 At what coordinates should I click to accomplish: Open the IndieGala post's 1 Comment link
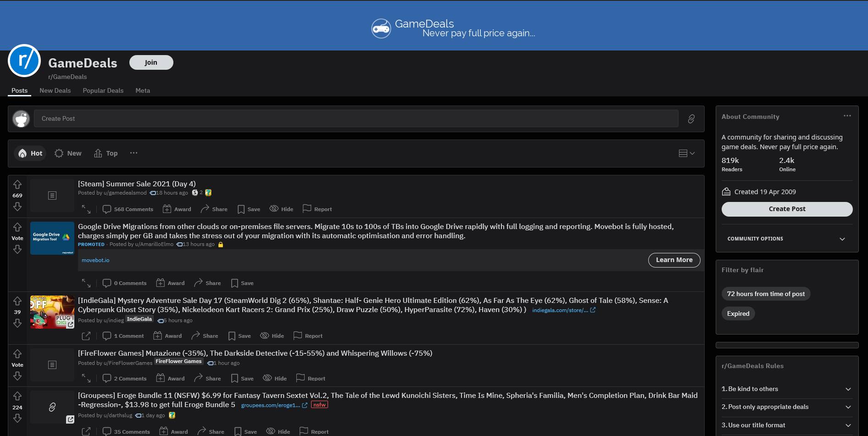click(x=123, y=336)
